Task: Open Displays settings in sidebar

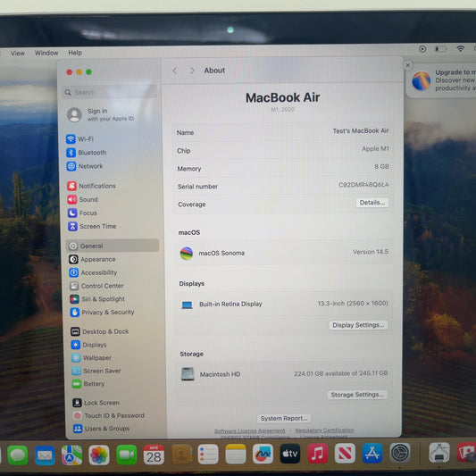Action: coord(89,345)
